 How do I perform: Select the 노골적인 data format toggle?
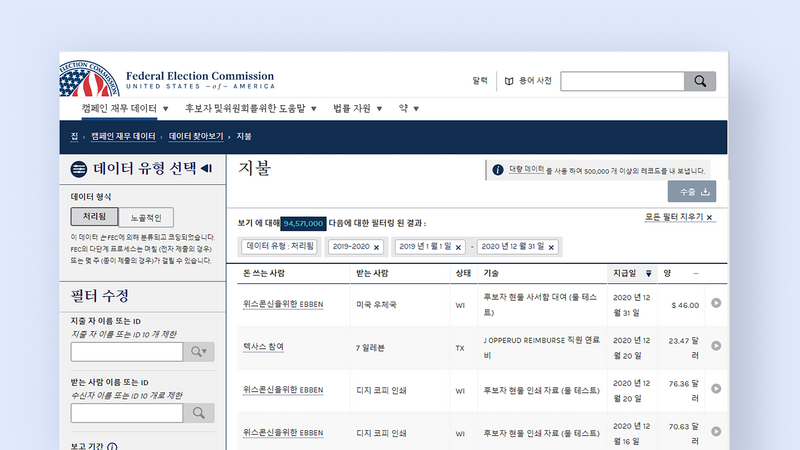pyautogui.click(x=146, y=217)
